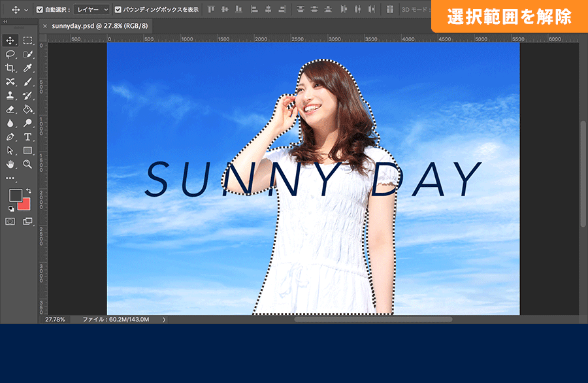Distribute horizontal centers in options bar
This screenshot has width=588, height=383.
[x=358, y=9]
